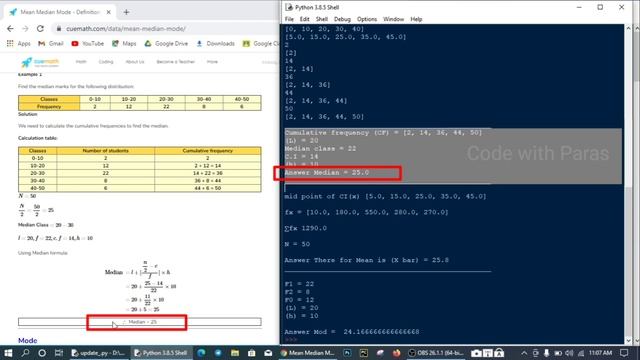Image resolution: width=640 pixels, height=360 pixels.
Task: Reload the cuemath page
Action: coord(40,29)
